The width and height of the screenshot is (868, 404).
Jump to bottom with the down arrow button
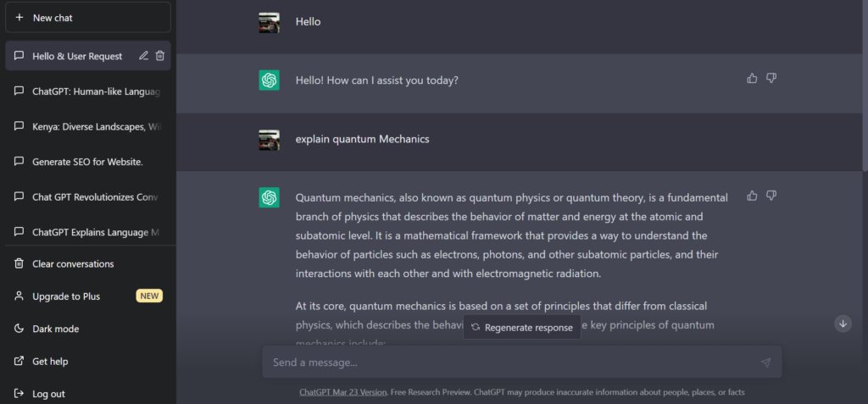843,324
